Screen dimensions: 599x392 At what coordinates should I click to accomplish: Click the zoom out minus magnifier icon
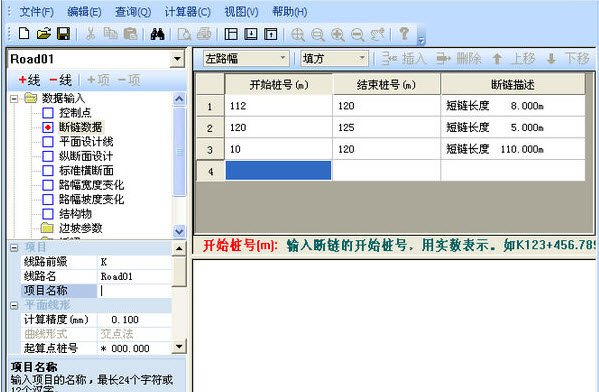pyautogui.click(x=358, y=34)
